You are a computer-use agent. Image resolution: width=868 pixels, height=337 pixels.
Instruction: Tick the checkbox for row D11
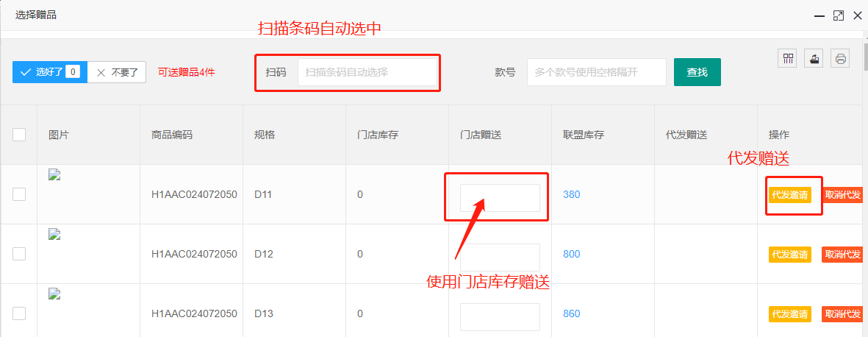pyautogui.click(x=19, y=194)
